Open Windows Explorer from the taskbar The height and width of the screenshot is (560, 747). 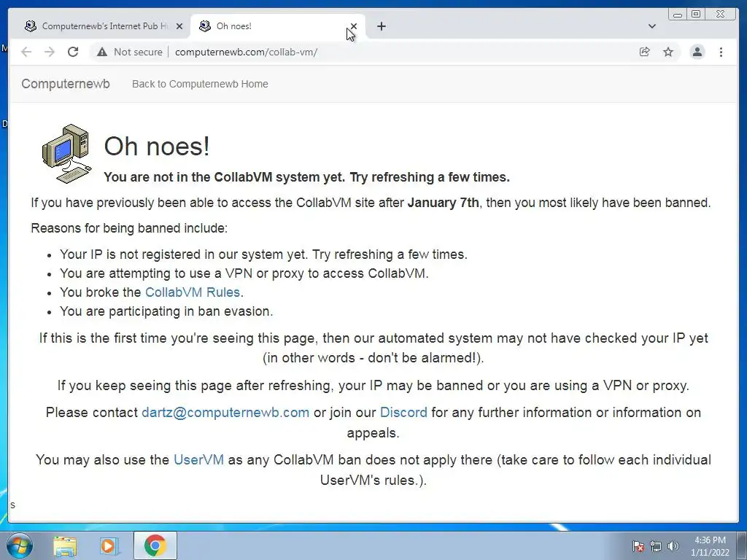[65, 546]
